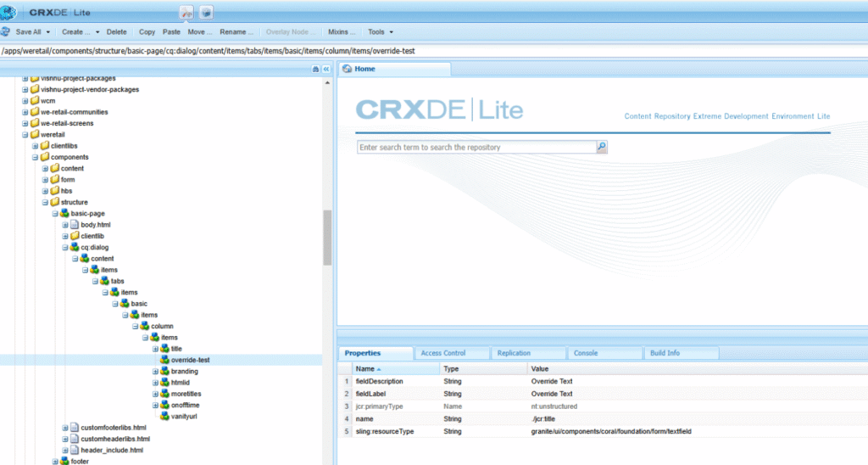Click the cq:dialog node icon
This screenshot has width=868, height=465.
click(75, 247)
